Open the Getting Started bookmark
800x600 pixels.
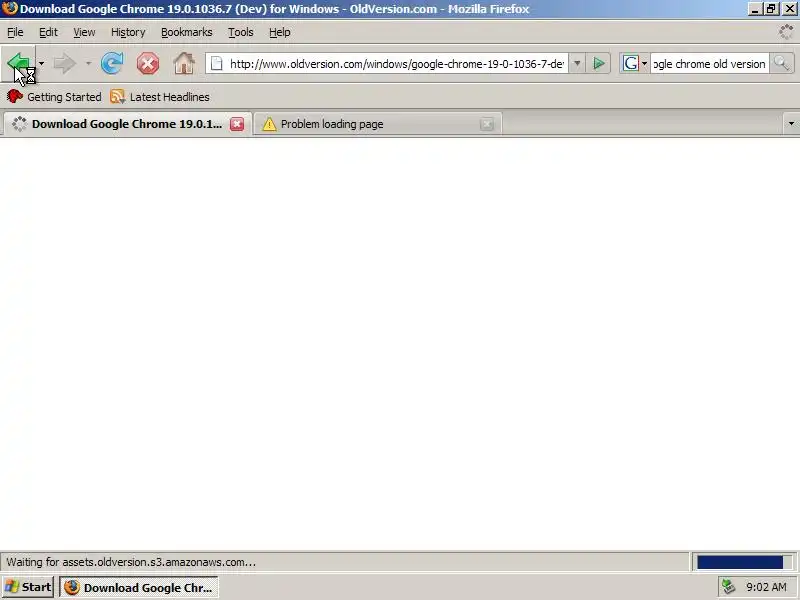[x=54, y=96]
